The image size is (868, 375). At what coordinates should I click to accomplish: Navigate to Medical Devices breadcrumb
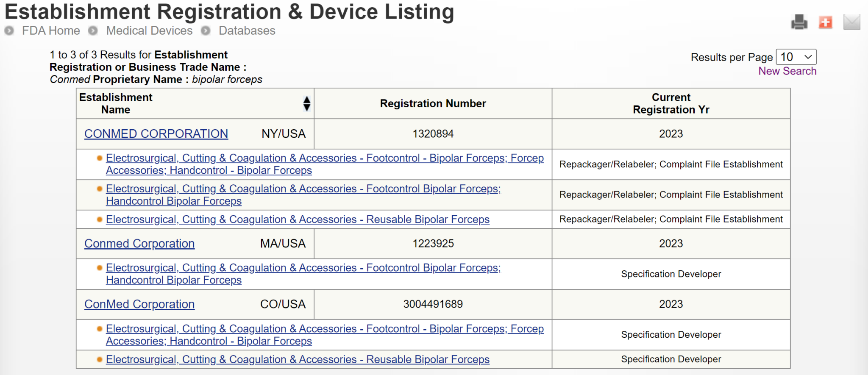coord(149,31)
